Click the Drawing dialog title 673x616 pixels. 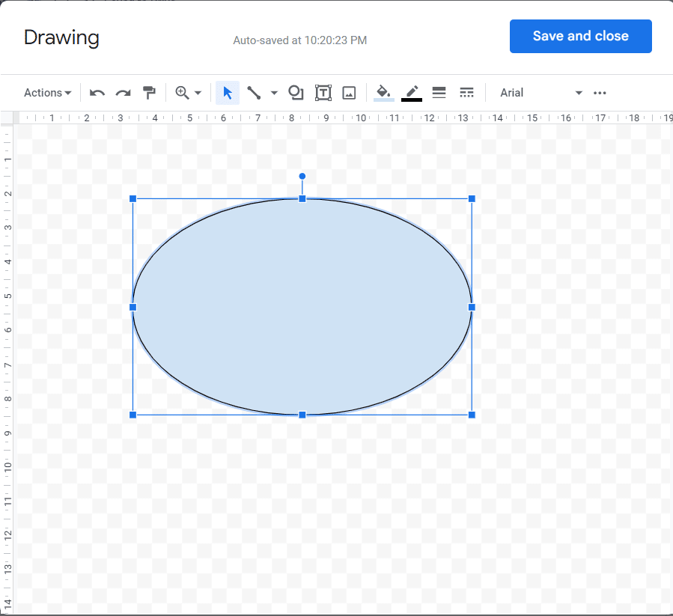point(61,37)
